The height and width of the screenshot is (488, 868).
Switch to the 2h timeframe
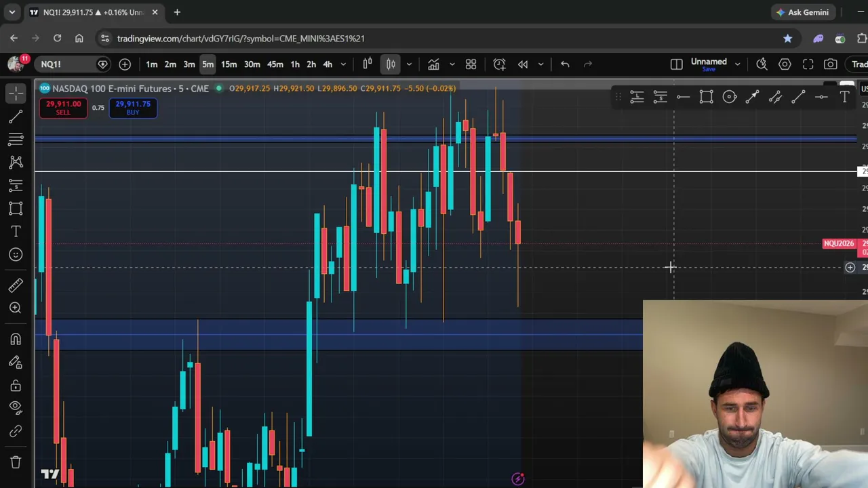click(x=311, y=64)
